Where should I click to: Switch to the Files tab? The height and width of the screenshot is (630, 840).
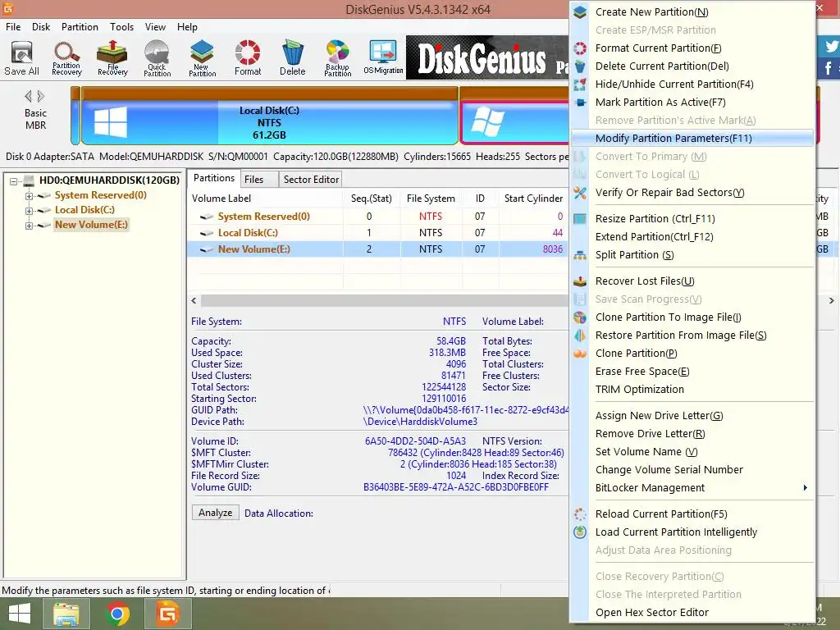(258, 180)
